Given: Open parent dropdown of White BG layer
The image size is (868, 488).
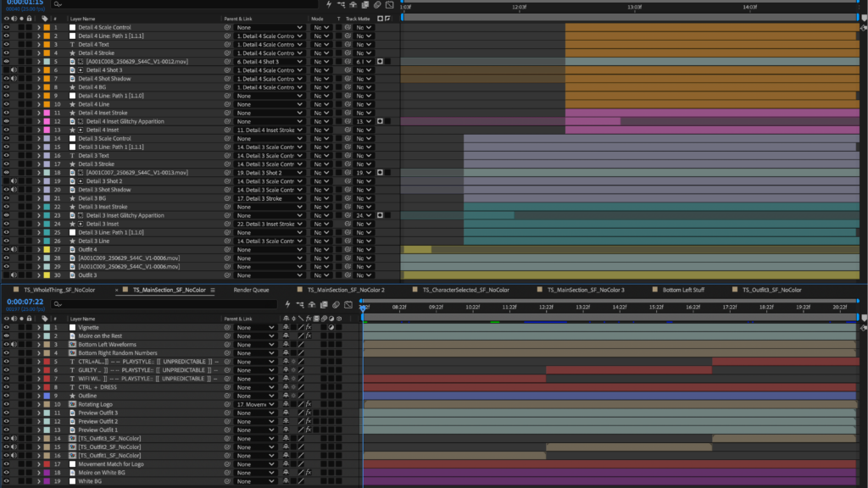Looking at the screenshot, I should tap(255, 481).
